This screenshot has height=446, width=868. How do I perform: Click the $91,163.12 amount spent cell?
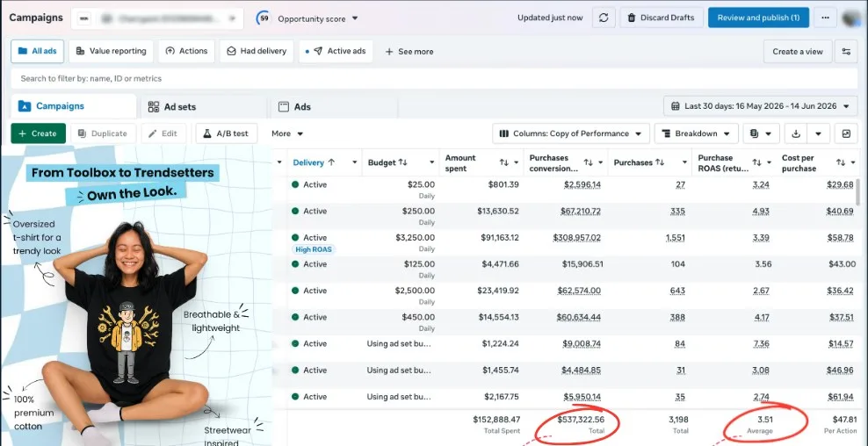(500, 237)
